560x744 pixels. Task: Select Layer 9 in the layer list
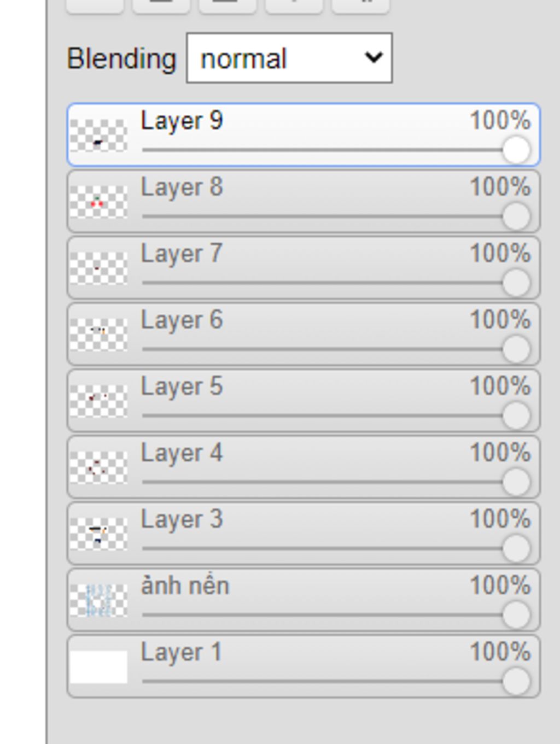pyautogui.click(x=182, y=121)
